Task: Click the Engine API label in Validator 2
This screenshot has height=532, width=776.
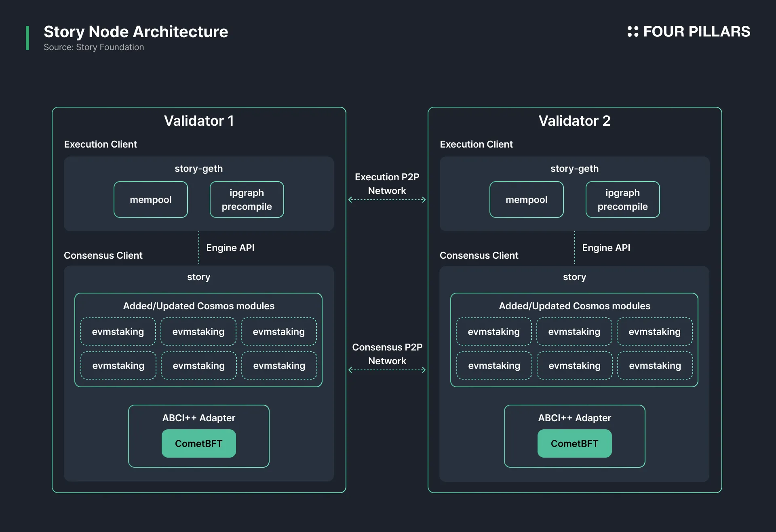Action: (x=606, y=248)
